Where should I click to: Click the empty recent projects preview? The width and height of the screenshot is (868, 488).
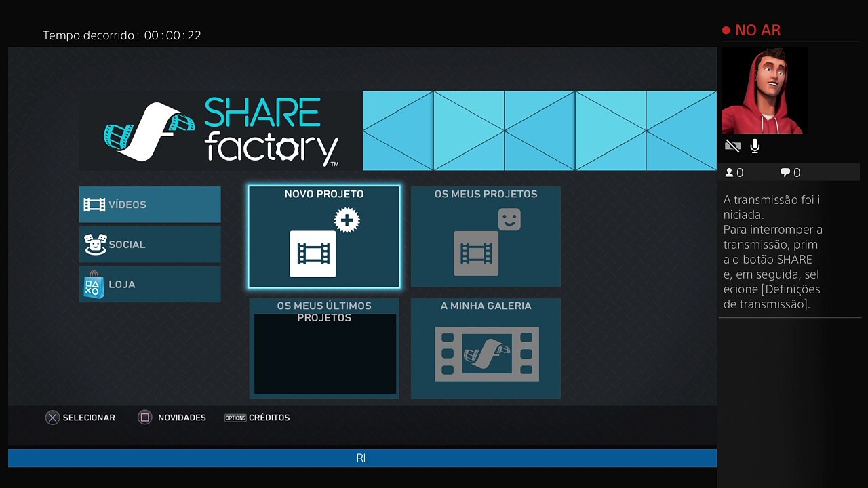click(x=325, y=354)
